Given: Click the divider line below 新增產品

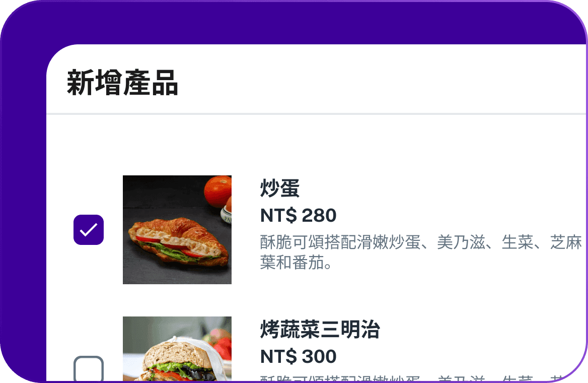Looking at the screenshot, I should (317, 114).
